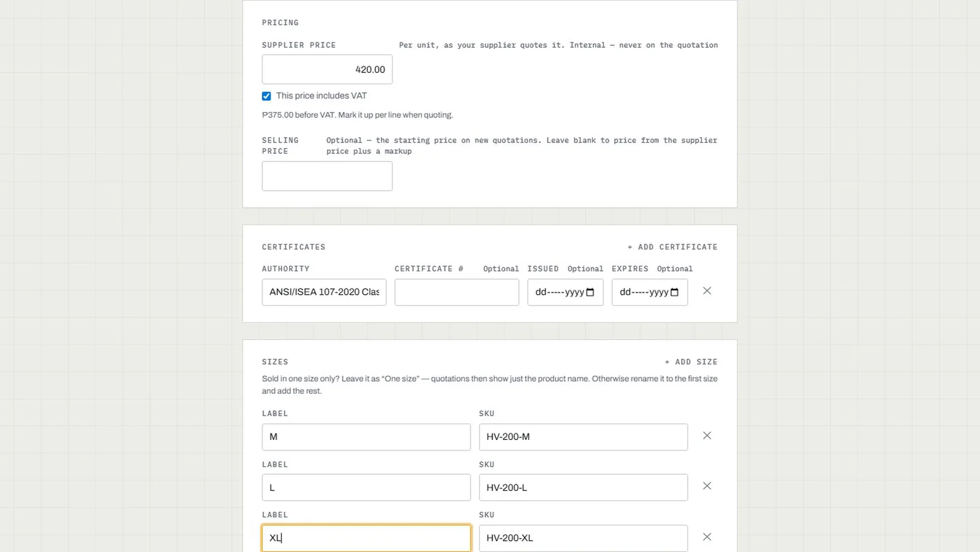
Task: Delete the M size row
Action: [x=707, y=436]
